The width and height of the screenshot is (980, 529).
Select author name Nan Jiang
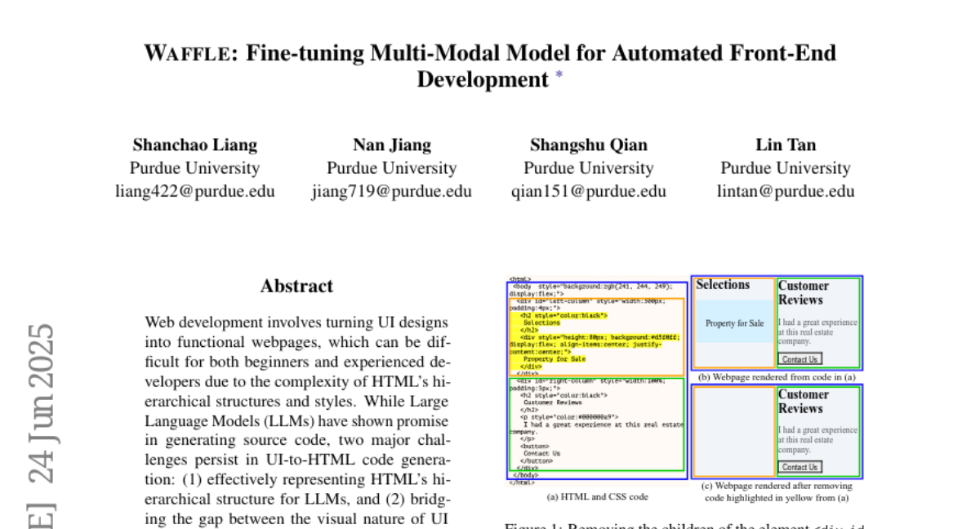pos(392,145)
